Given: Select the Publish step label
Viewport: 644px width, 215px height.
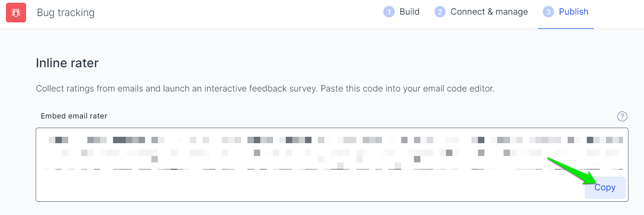Looking at the screenshot, I should (574, 12).
